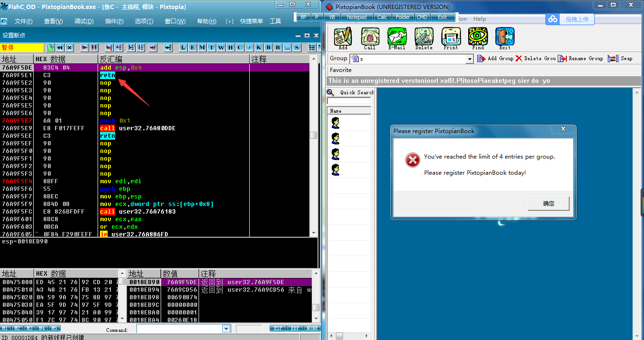Click the Quick Search magnifier icon
The width and height of the screenshot is (644, 340).
pos(331,92)
